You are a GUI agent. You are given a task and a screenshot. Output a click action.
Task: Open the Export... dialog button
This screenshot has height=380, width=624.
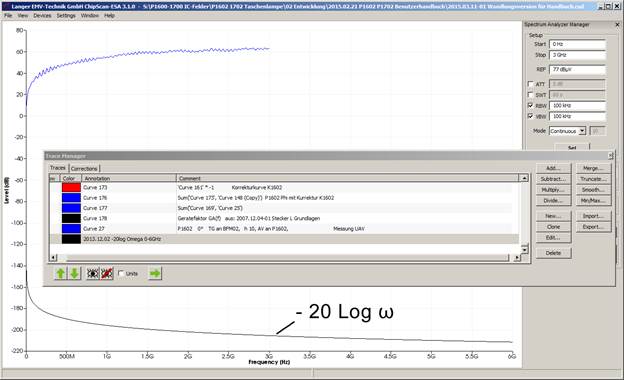[x=593, y=227]
